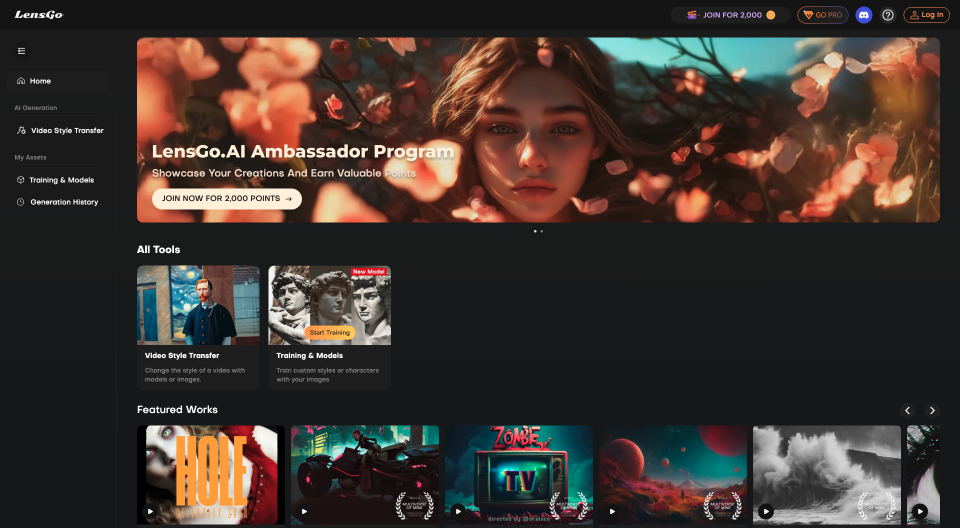Click the All Tools heading
The height and width of the screenshot is (528, 960).
click(x=159, y=250)
